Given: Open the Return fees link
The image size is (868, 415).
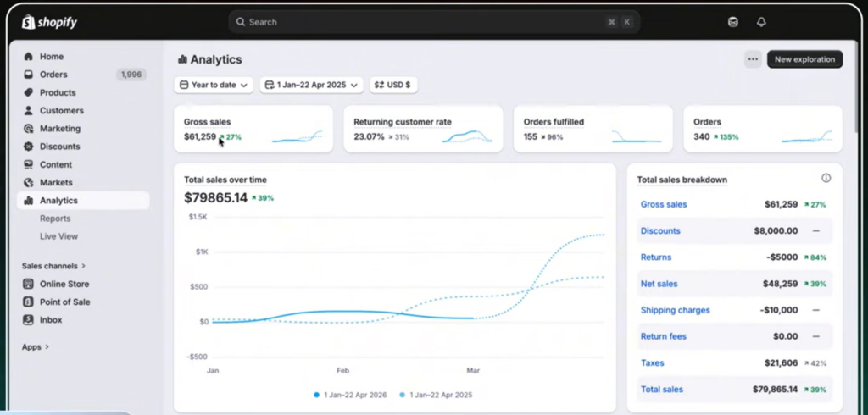Looking at the screenshot, I should click(663, 336).
